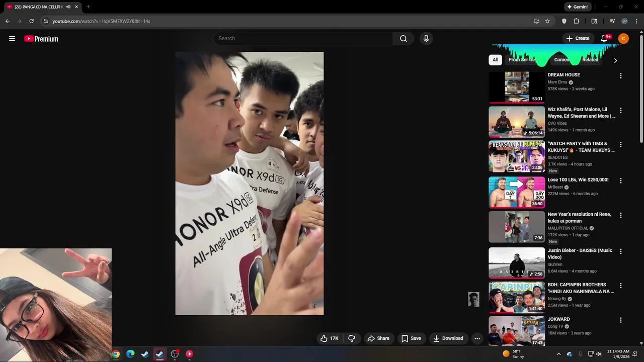Open options for CAPINPIN BROTHERS video
This screenshot has width=644, height=362.
point(621,286)
